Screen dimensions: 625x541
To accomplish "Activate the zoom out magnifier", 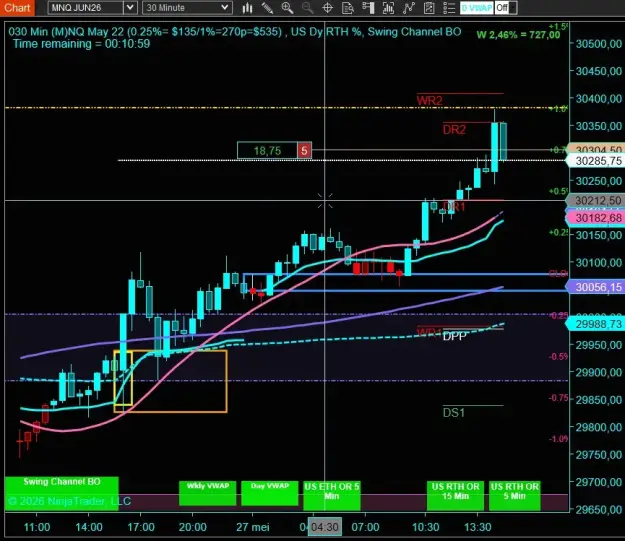I will (307, 8).
